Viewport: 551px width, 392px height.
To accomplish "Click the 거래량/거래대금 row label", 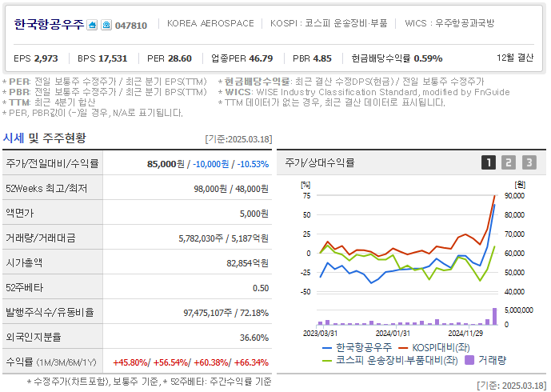I will 41,238.
